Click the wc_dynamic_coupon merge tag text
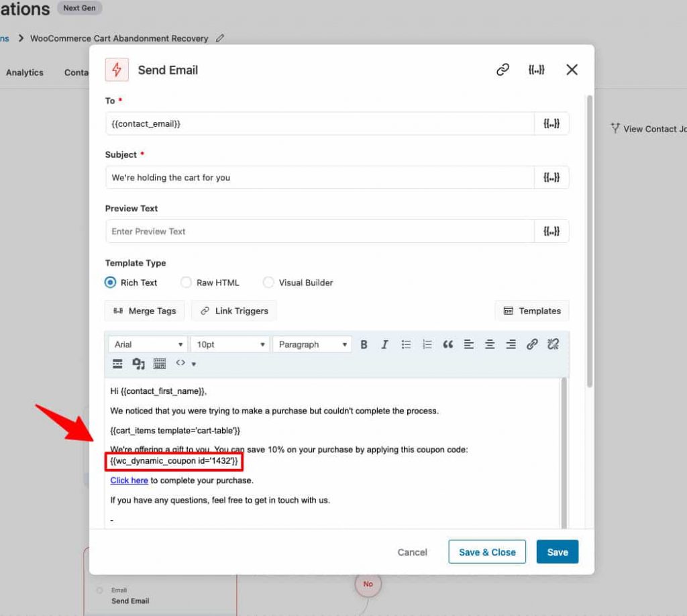This screenshot has width=687, height=616. point(174,461)
